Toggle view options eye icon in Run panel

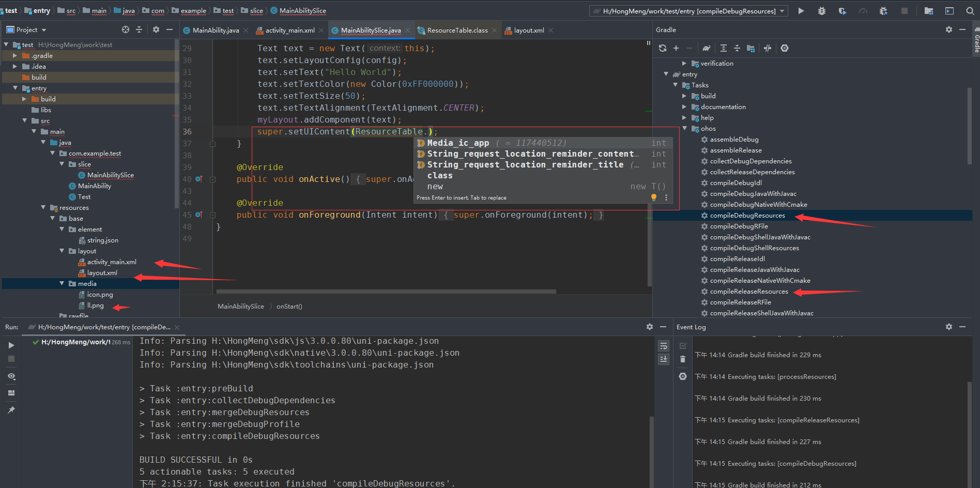click(11, 376)
